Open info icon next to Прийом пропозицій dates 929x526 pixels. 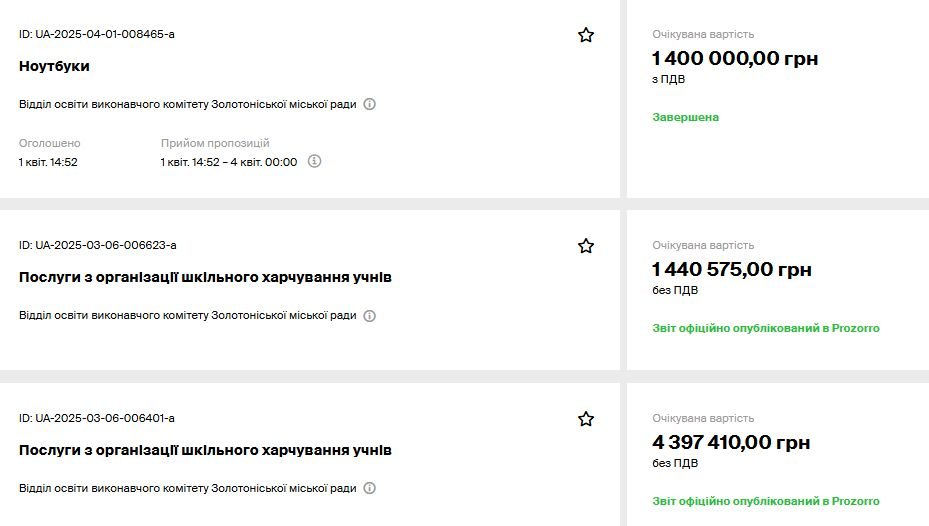point(315,161)
